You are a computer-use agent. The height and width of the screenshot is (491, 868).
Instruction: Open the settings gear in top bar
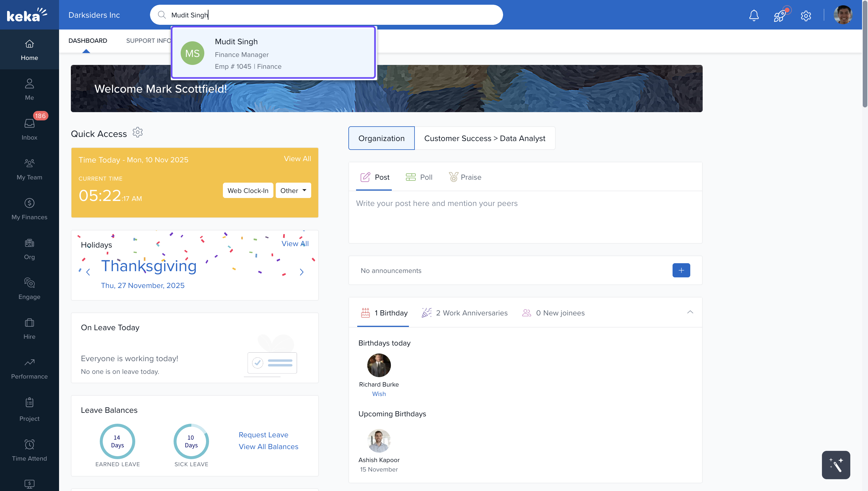pos(806,16)
